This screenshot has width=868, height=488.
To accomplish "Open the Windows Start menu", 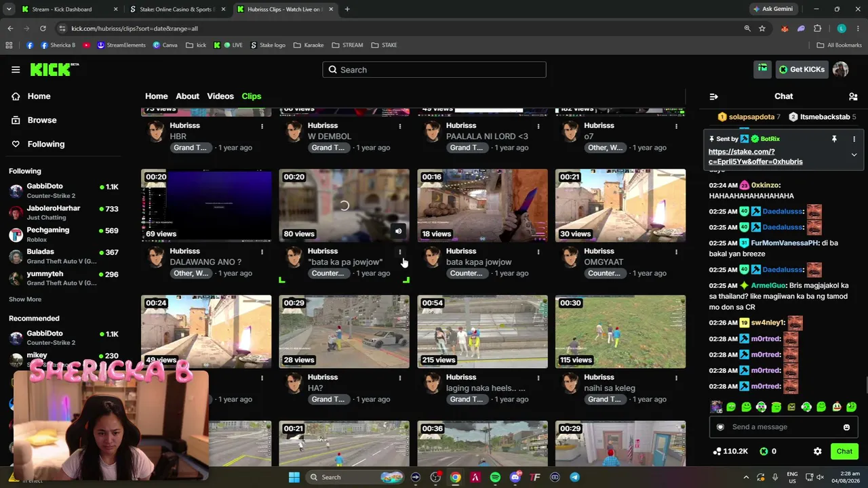I will 294,477.
